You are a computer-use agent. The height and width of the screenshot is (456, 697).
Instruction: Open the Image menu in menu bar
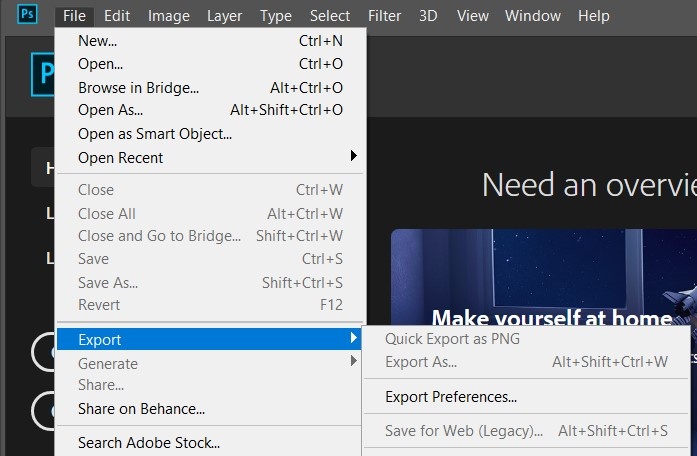pos(168,16)
